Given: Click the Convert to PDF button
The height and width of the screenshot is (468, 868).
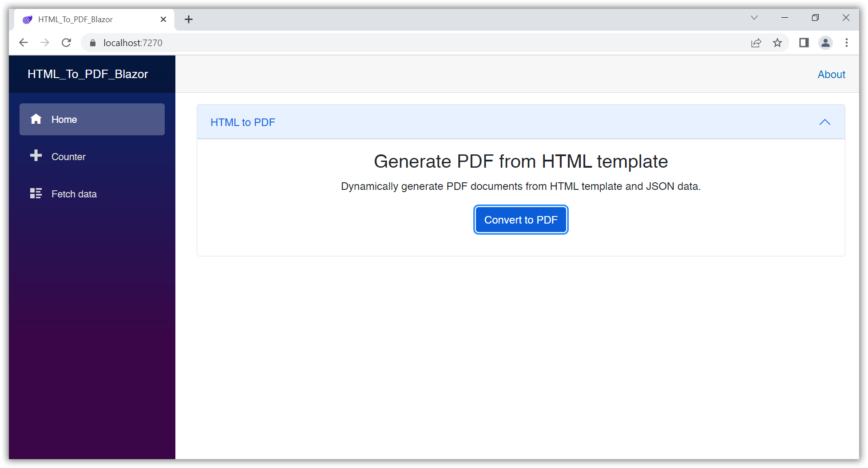Looking at the screenshot, I should click(520, 219).
